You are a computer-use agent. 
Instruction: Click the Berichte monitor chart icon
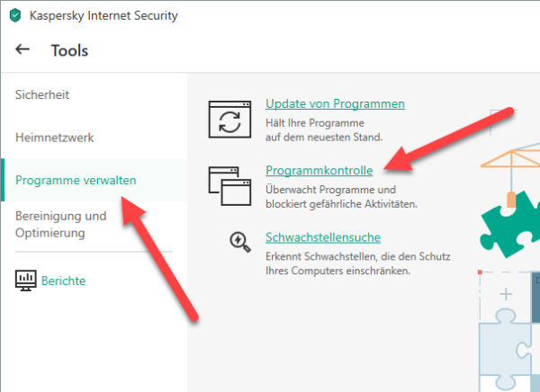(x=26, y=281)
